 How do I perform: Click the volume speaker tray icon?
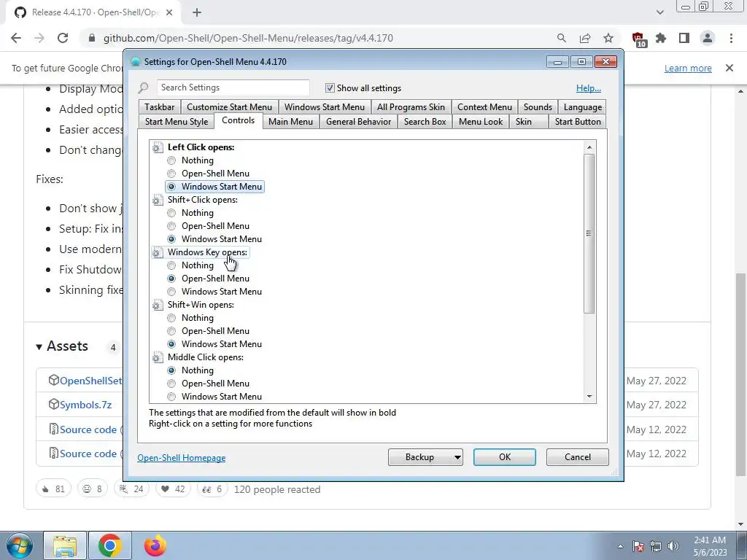(x=673, y=546)
